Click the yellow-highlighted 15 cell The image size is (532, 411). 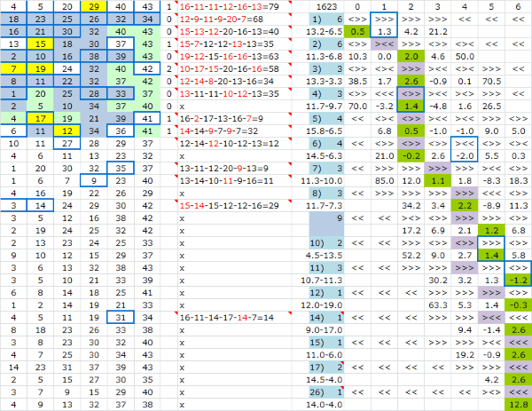tap(41, 43)
